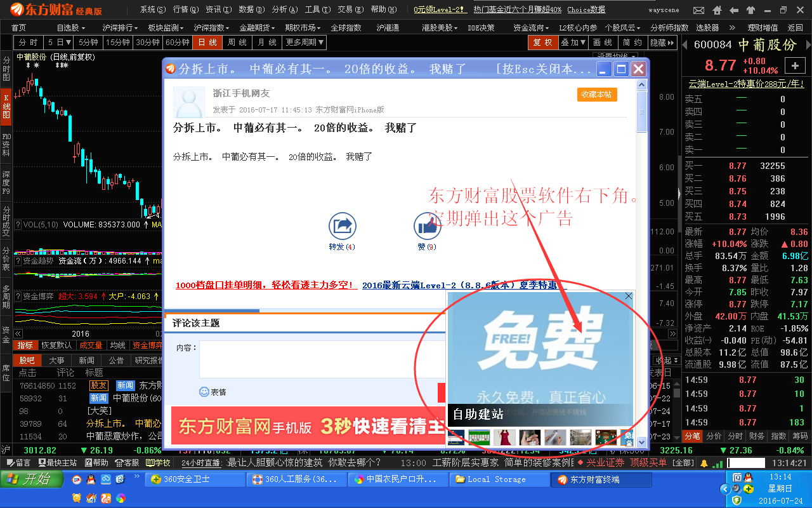Open 帮助 help in the status bar
This screenshot has width=812, height=508.
click(x=97, y=462)
